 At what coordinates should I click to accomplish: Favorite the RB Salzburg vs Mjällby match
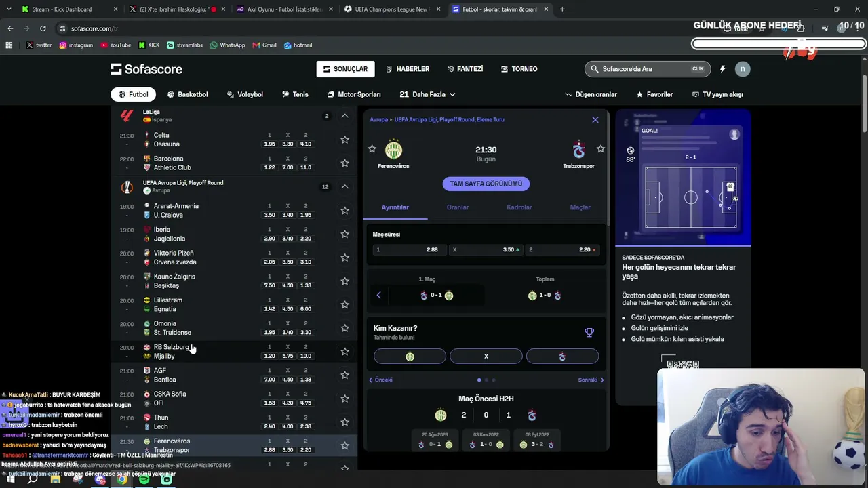pos(344,352)
